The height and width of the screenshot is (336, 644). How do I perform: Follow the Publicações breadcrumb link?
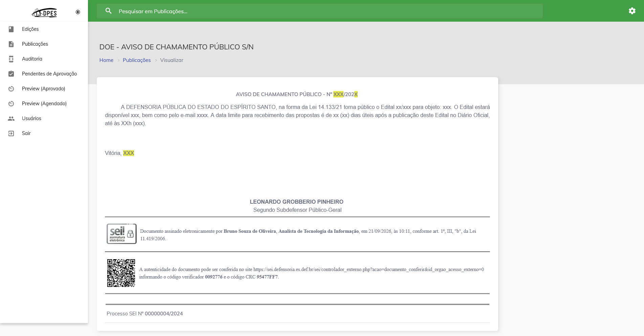[x=137, y=60]
